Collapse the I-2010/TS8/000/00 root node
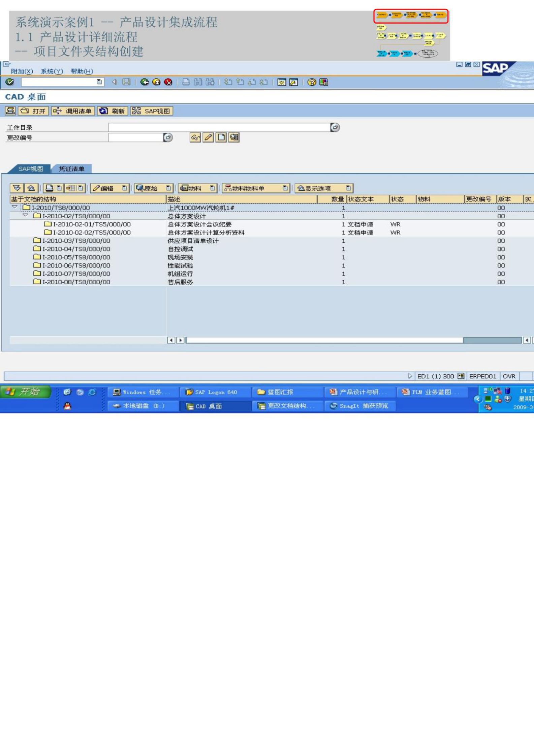The width and height of the screenshot is (534, 756). pyautogui.click(x=14, y=207)
